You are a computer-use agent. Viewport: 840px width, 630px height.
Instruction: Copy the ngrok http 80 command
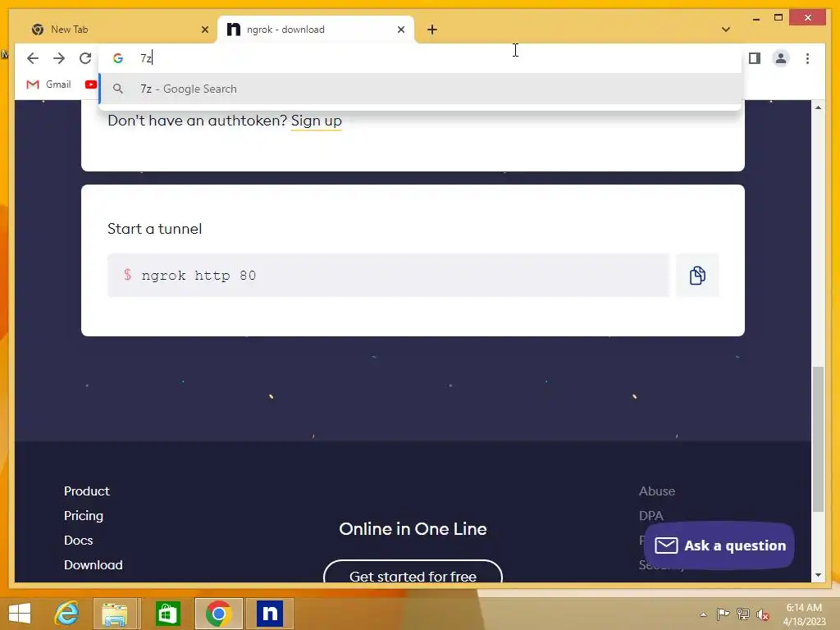pyautogui.click(x=697, y=276)
